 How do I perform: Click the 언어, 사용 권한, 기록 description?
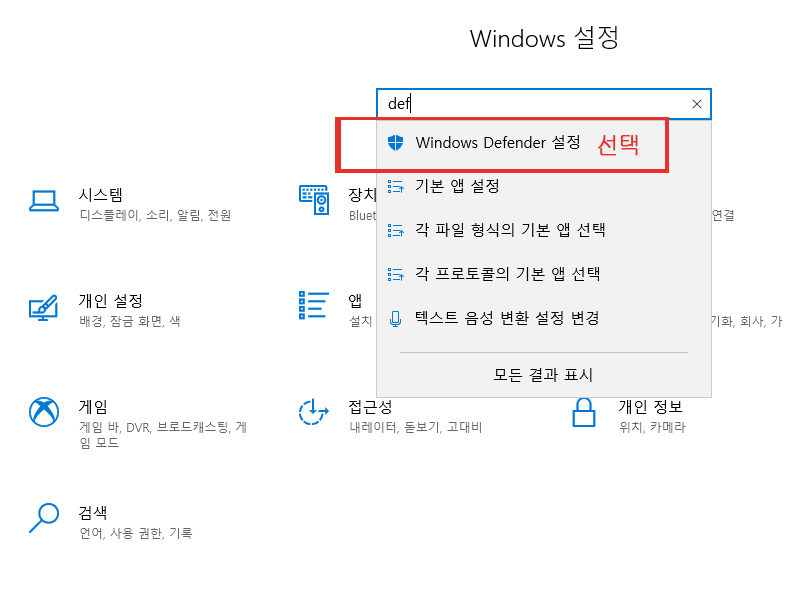tap(136, 534)
